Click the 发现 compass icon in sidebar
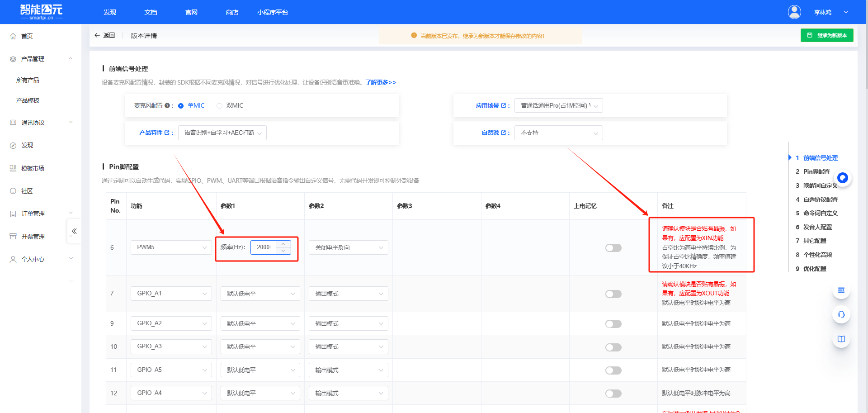868x413 pixels. [x=12, y=145]
